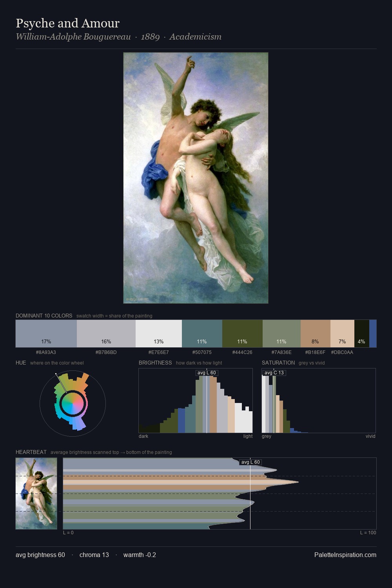Click the 'light' label under brightness chart

tap(248, 436)
